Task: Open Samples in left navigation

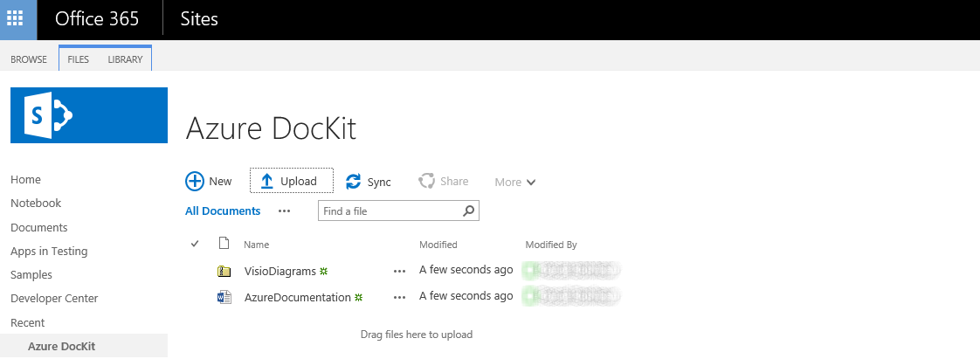Action: [31, 275]
